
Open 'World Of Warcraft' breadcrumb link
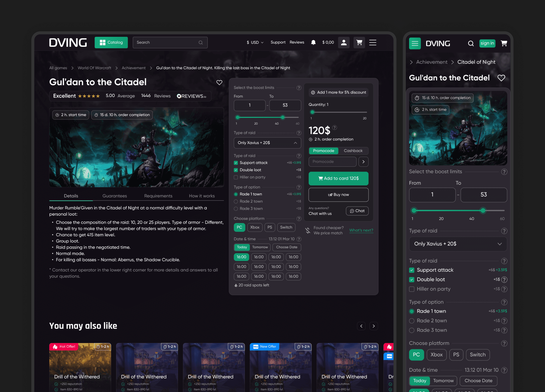tap(94, 68)
